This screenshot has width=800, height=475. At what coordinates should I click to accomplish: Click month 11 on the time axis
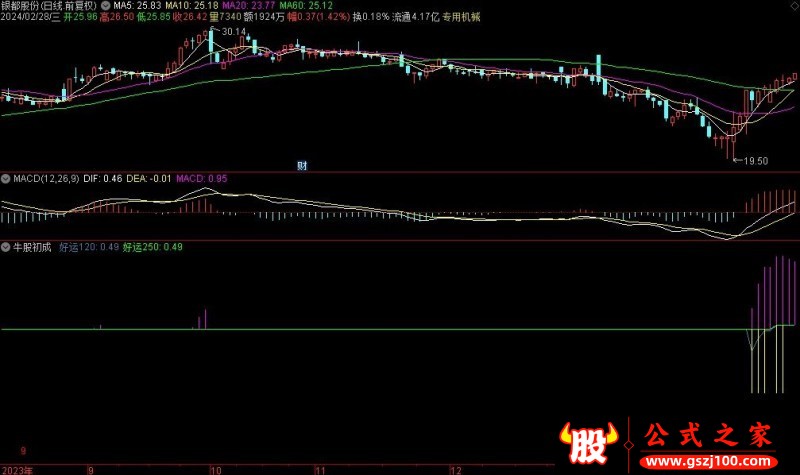click(320, 468)
